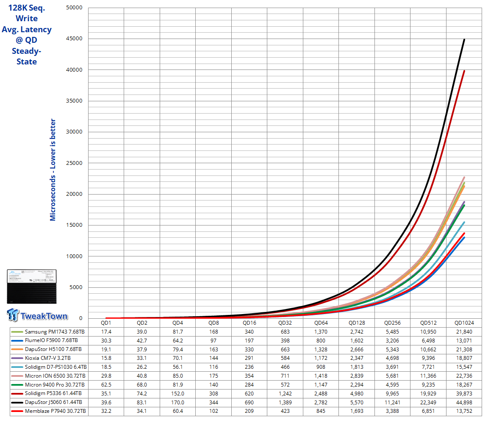Click the FlumeIO F5900 blue legend swatch
Viewport: 488px width, 448px height.
17,341
